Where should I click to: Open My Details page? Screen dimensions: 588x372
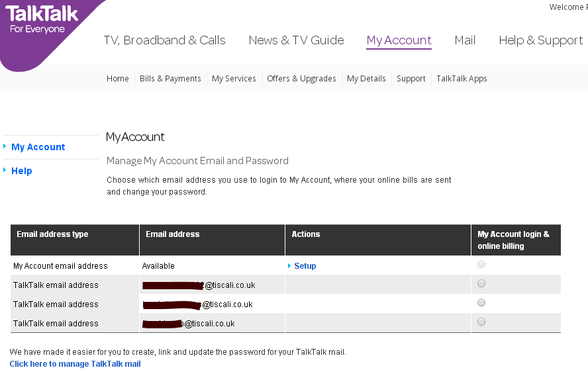click(366, 79)
